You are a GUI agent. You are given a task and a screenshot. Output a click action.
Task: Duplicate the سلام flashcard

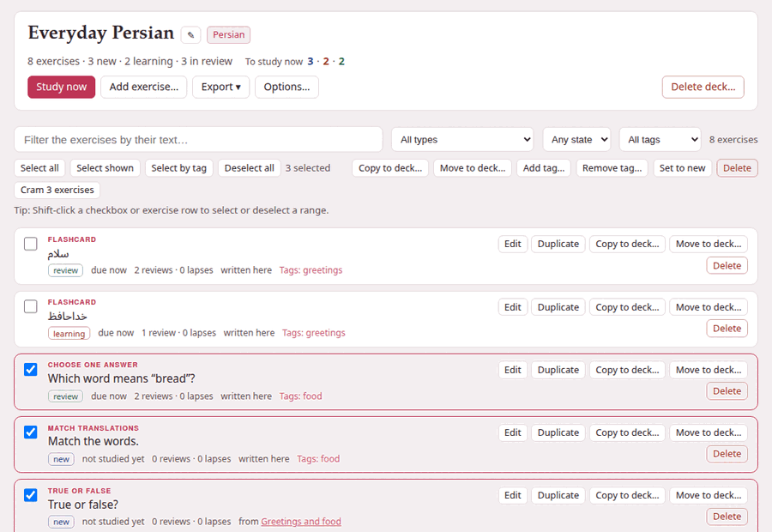558,244
